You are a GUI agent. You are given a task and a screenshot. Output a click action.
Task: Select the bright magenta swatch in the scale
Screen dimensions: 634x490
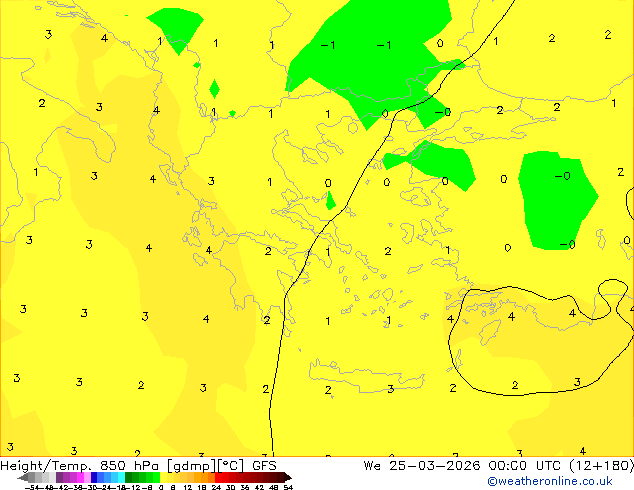(x=80, y=477)
